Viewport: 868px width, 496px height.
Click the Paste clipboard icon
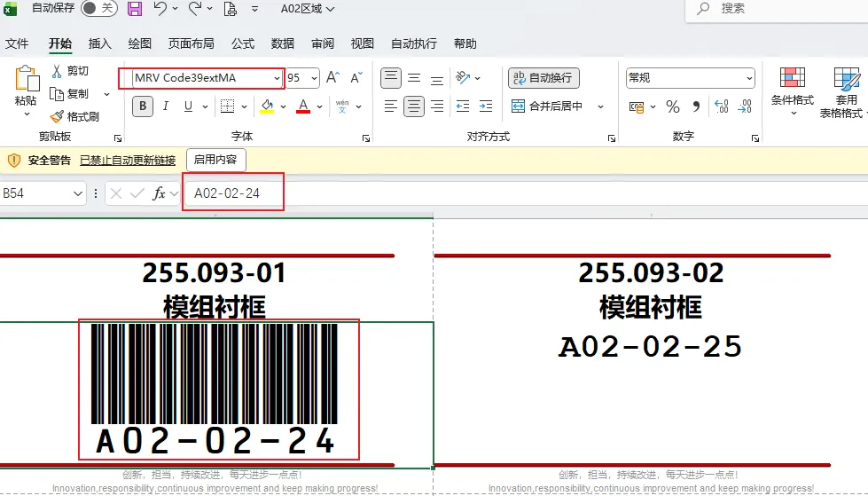[x=26, y=79]
